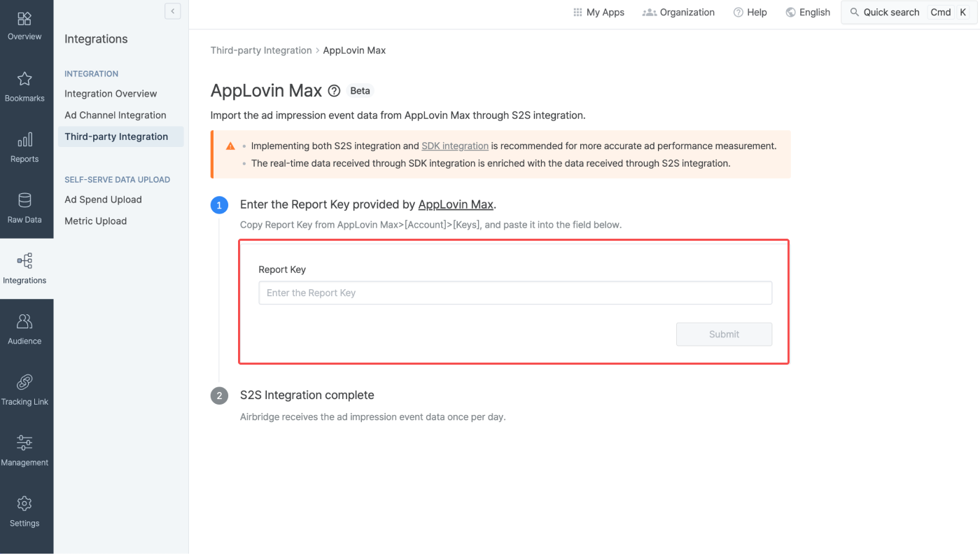Go to Integration Overview

click(x=111, y=94)
